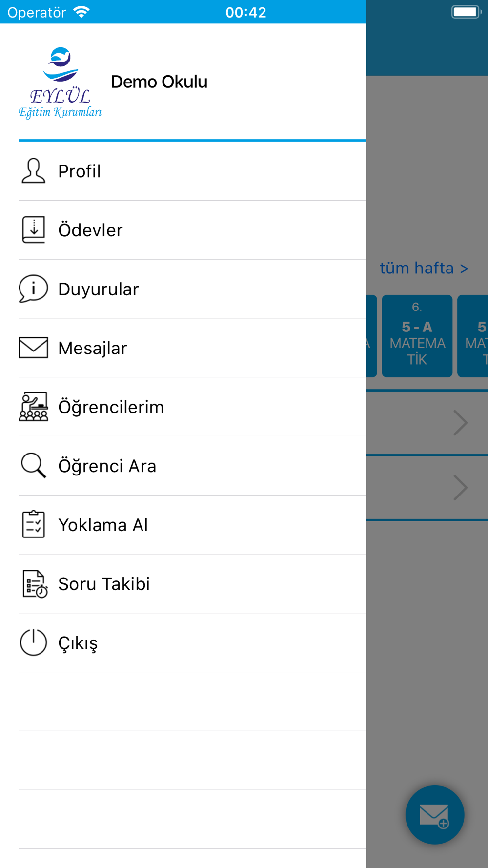Expand the first row chevron arrow

pyautogui.click(x=460, y=423)
